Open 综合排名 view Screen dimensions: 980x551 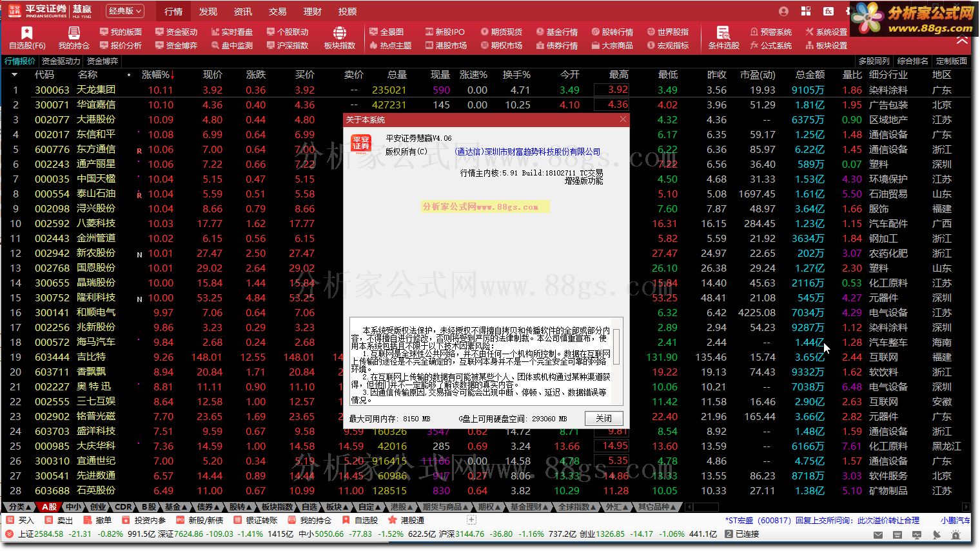(912, 61)
